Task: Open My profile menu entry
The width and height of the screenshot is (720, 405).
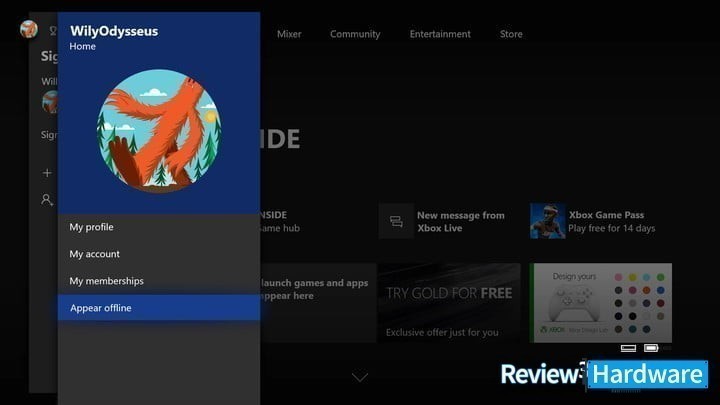Action: coord(158,227)
